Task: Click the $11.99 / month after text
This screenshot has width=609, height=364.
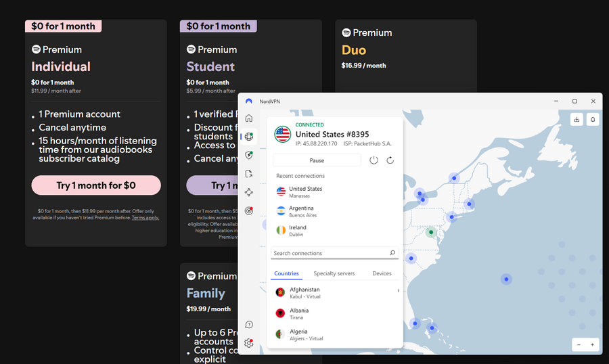Action: [56, 91]
